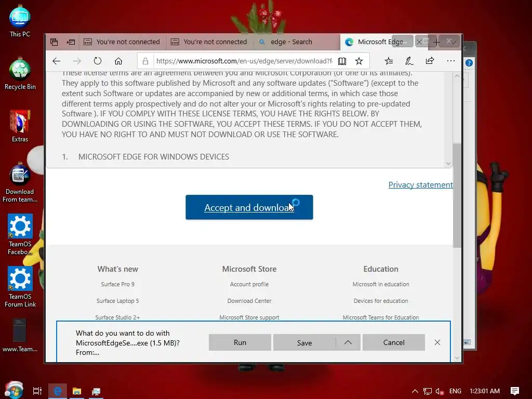
Task: Open reading view book icon
Action: pyautogui.click(x=342, y=61)
